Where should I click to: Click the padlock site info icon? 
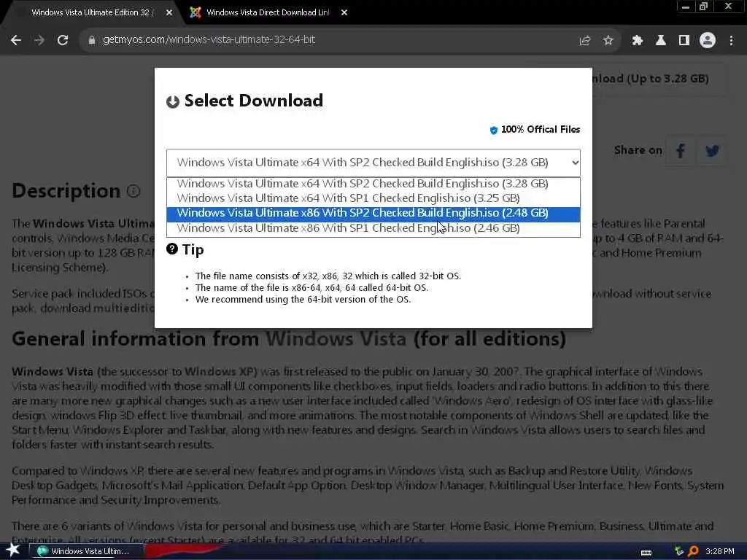pos(92,40)
